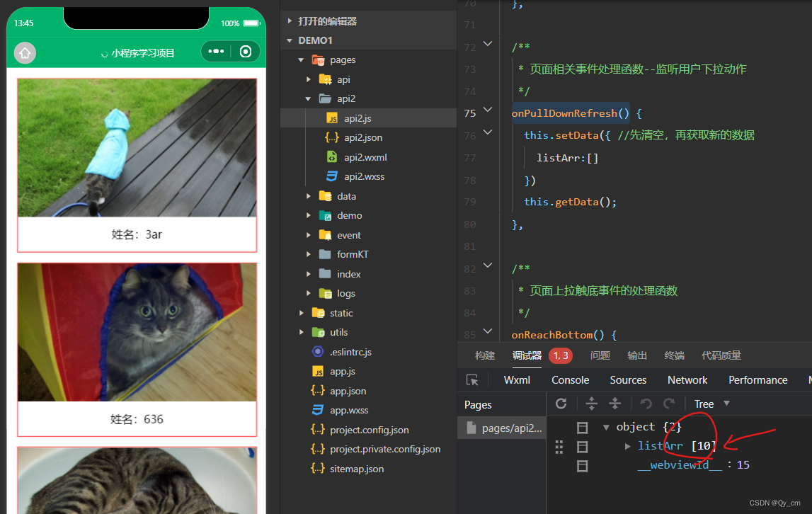Open the Tree view mode dropdown

click(x=711, y=404)
